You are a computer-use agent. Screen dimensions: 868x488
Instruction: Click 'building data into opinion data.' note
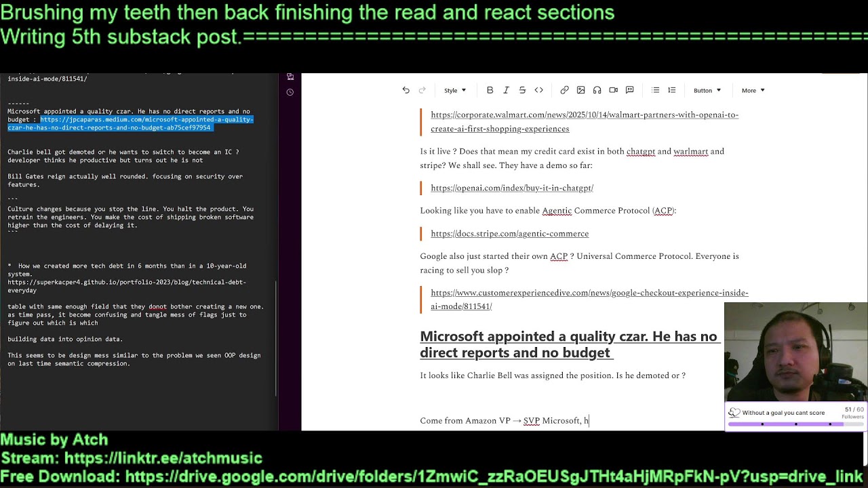point(65,339)
